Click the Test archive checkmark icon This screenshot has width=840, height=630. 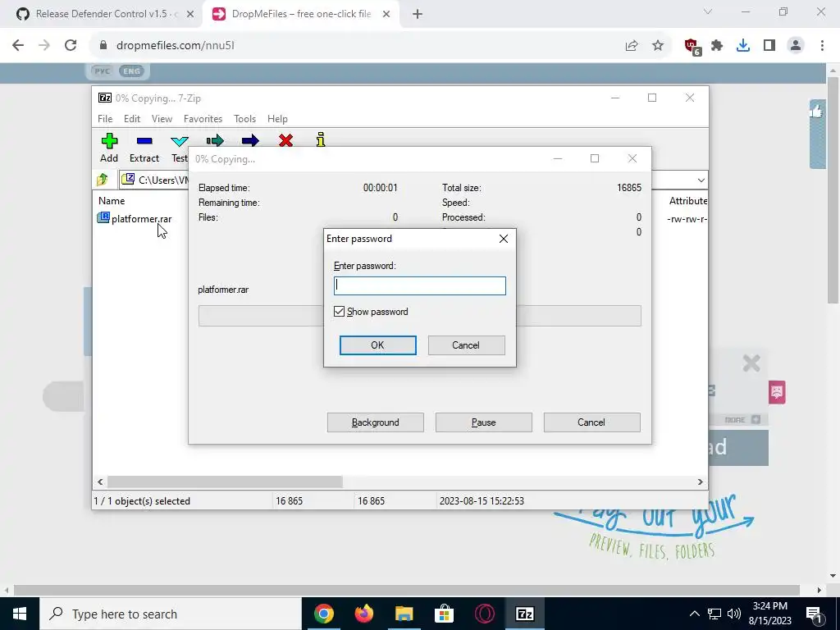click(180, 141)
